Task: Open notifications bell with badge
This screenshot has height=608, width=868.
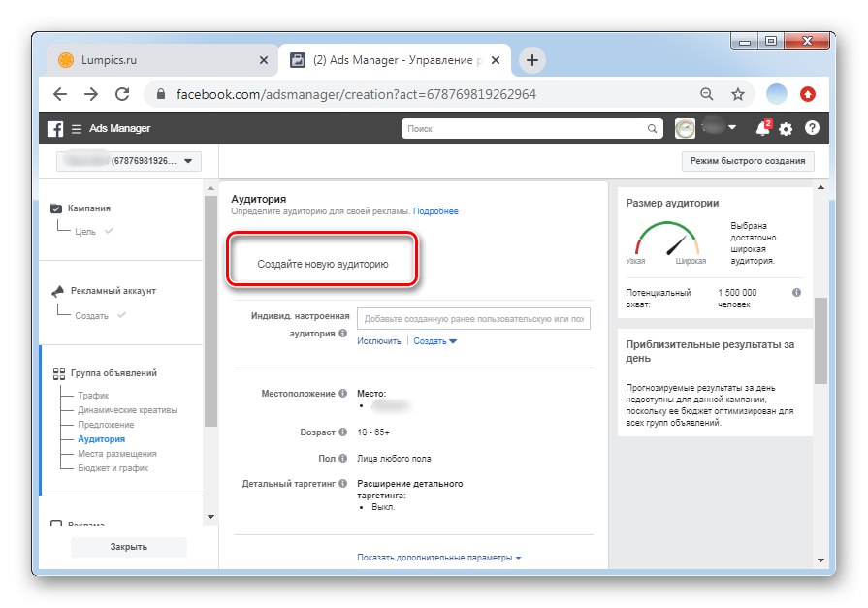Action: coord(763,128)
